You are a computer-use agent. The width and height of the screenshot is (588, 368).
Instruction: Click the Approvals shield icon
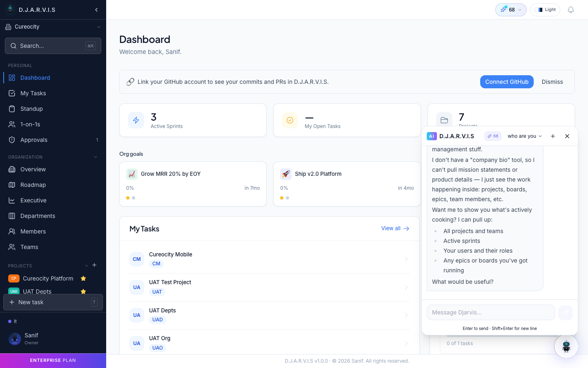pos(12,140)
